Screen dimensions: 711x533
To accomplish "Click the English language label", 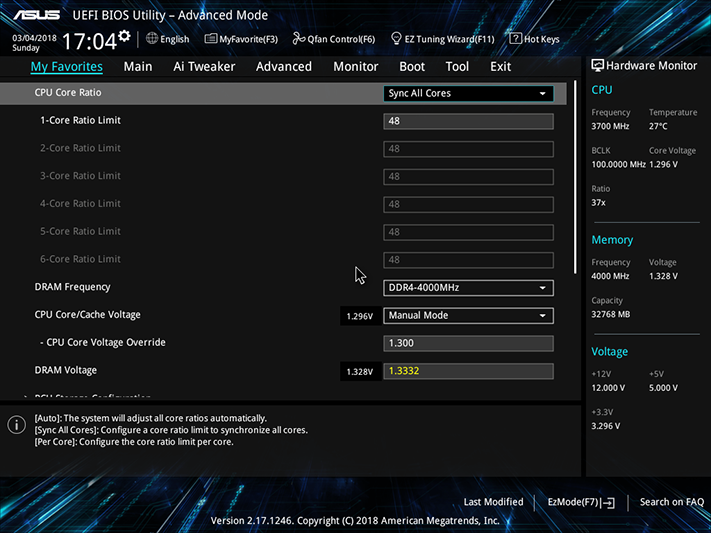I will coord(175,39).
